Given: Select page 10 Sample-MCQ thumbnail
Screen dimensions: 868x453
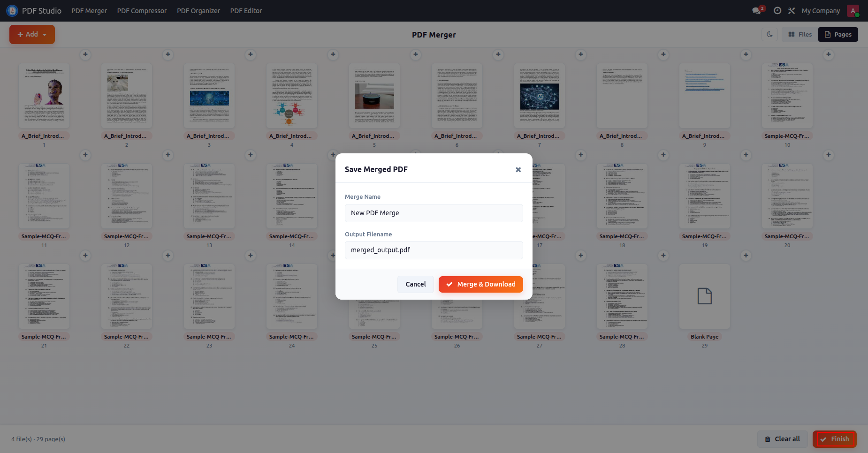Looking at the screenshot, I should (787, 96).
